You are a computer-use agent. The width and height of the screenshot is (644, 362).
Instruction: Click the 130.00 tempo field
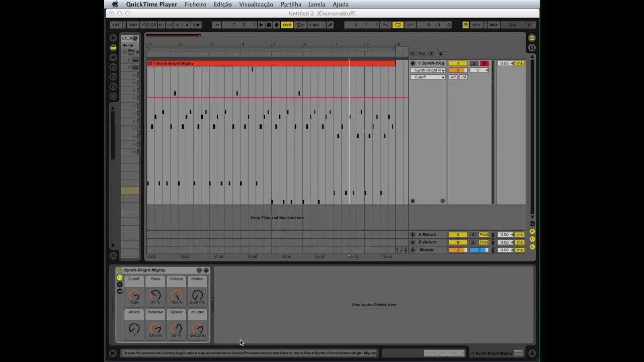[148, 25]
